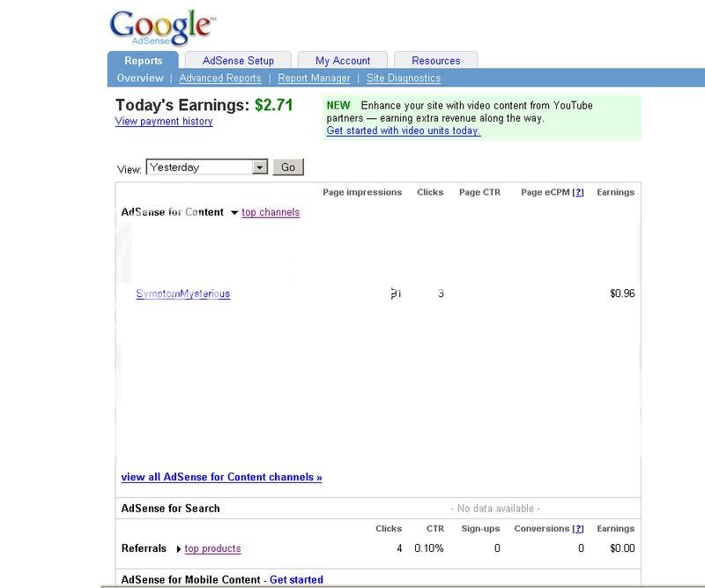This screenshot has height=588, width=705.
Task: Open the top products link
Action: [x=212, y=548]
